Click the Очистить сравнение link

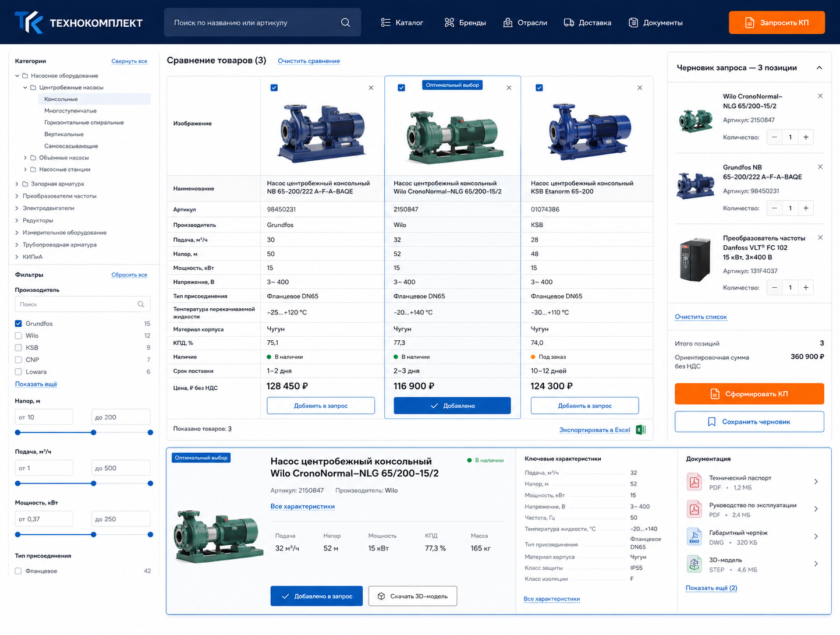(309, 61)
